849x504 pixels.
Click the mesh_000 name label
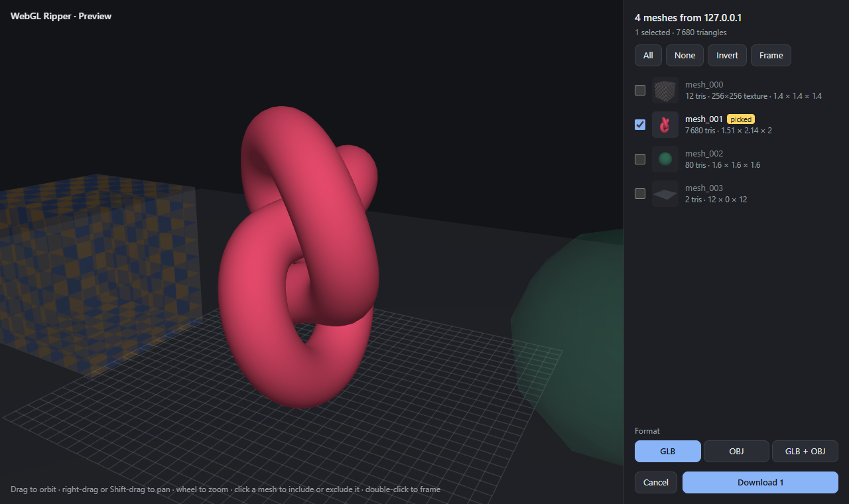(x=704, y=85)
